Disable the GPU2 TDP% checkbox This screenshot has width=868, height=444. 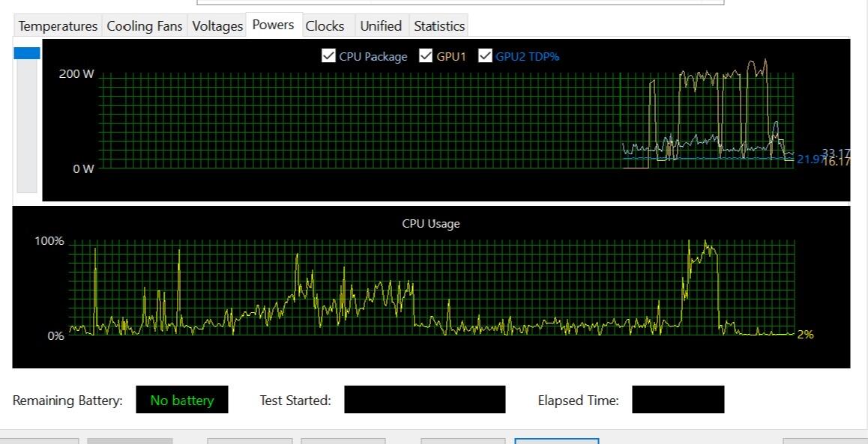pyautogui.click(x=485, y=56)
